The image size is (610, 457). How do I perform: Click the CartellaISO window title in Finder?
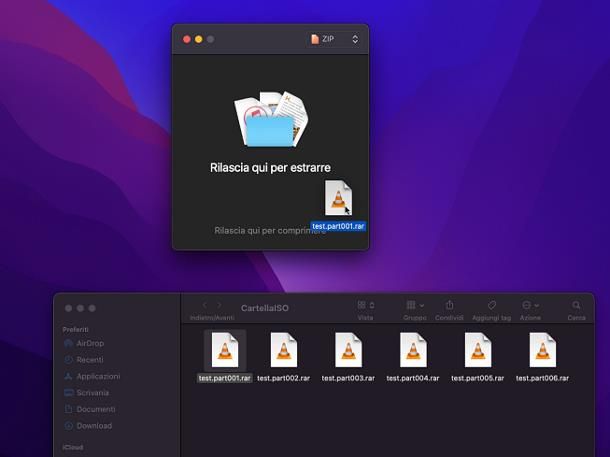tap(265, 308)
